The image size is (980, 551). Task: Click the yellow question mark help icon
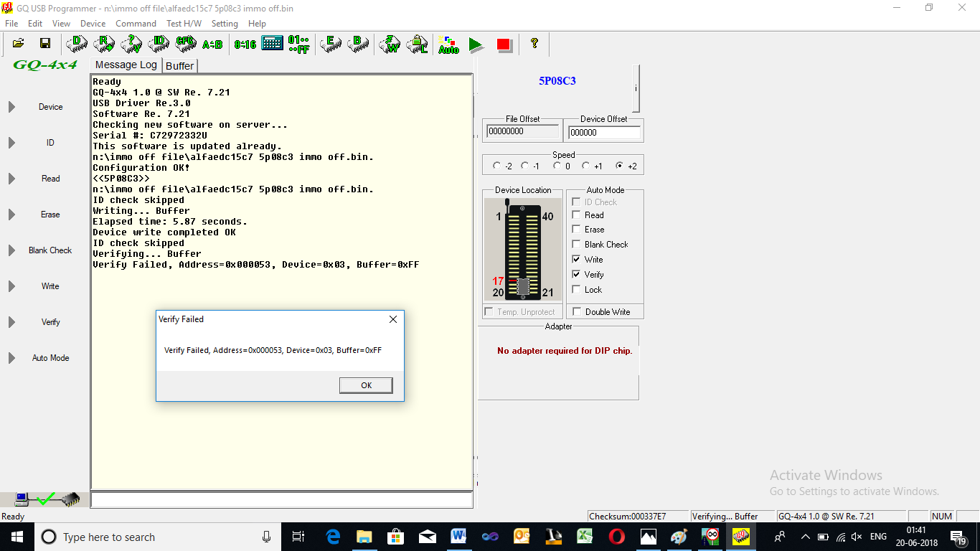[534, 44]
